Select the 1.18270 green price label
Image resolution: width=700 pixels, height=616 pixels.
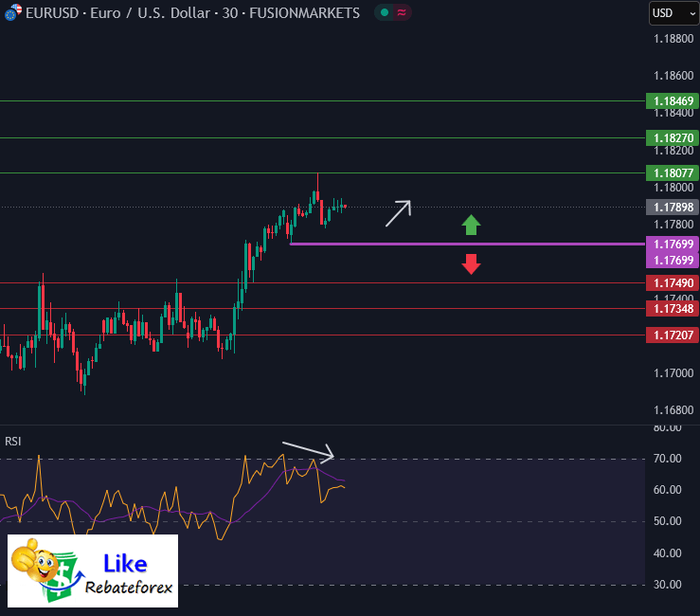click(x=673, y=137)
